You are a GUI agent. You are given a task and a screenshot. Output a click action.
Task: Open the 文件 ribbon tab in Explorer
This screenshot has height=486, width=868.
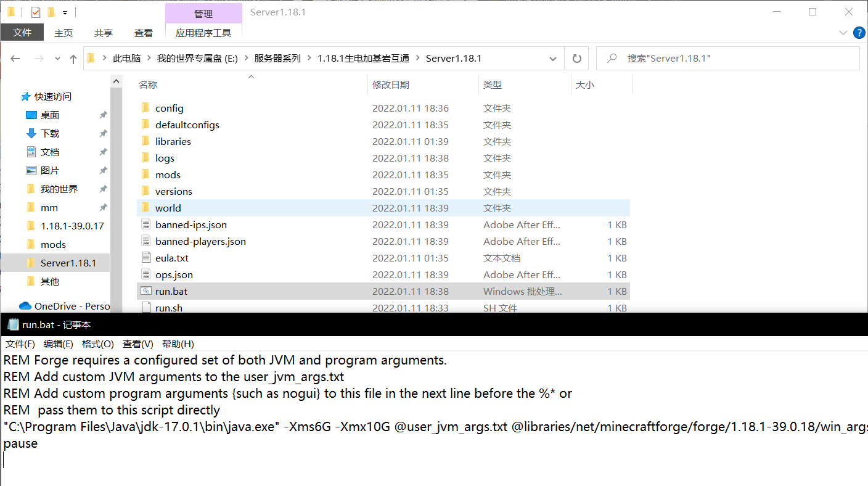[x=22, y=33]
